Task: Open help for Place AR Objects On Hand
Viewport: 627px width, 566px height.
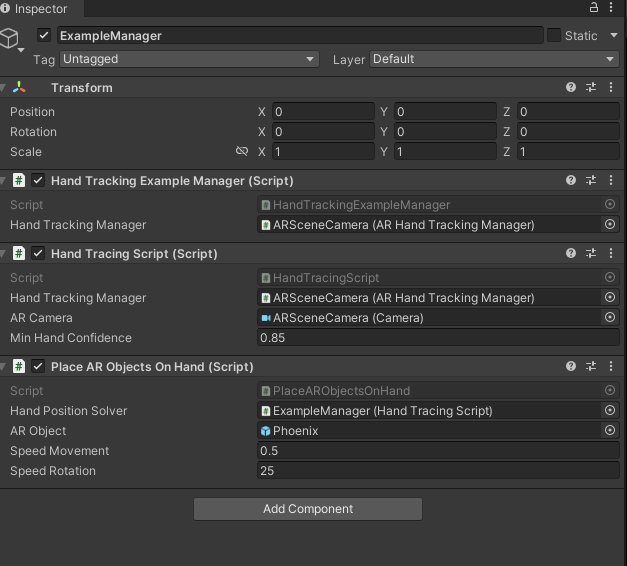Action: pos(571,366)
